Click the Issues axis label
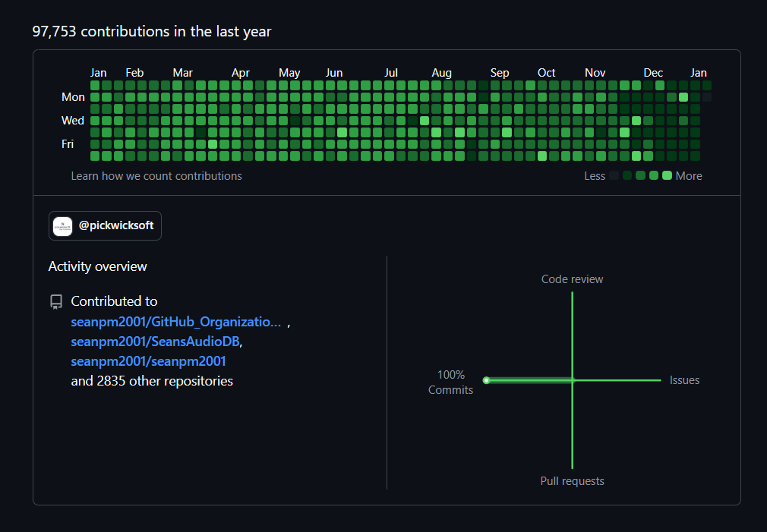Image resolution: width=767 pixels, height=532 pixels. click(684, 380)
